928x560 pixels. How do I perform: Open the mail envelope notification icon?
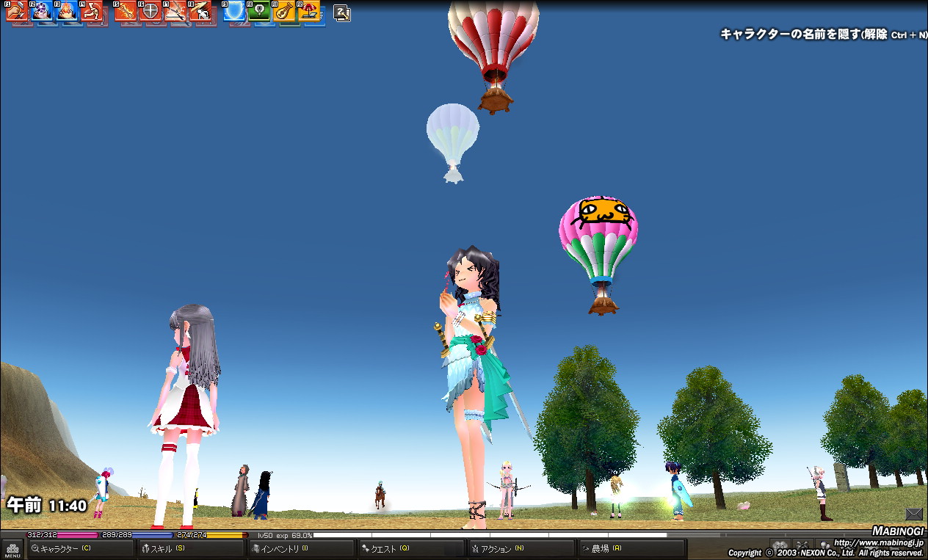(x=913, y=514)
